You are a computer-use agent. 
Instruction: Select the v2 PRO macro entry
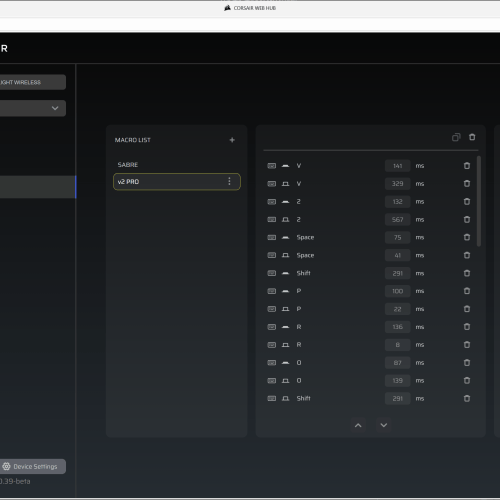tap(177, 182)
